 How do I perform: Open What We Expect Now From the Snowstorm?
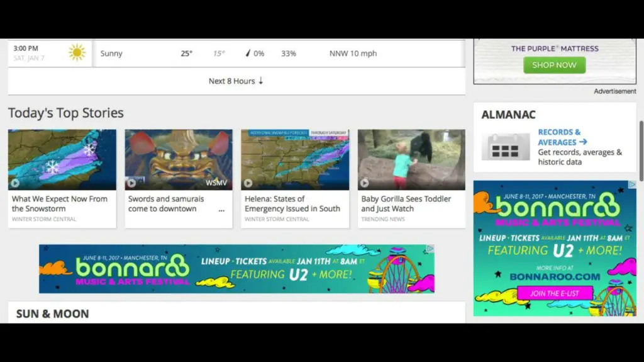[x=60, y=203]
